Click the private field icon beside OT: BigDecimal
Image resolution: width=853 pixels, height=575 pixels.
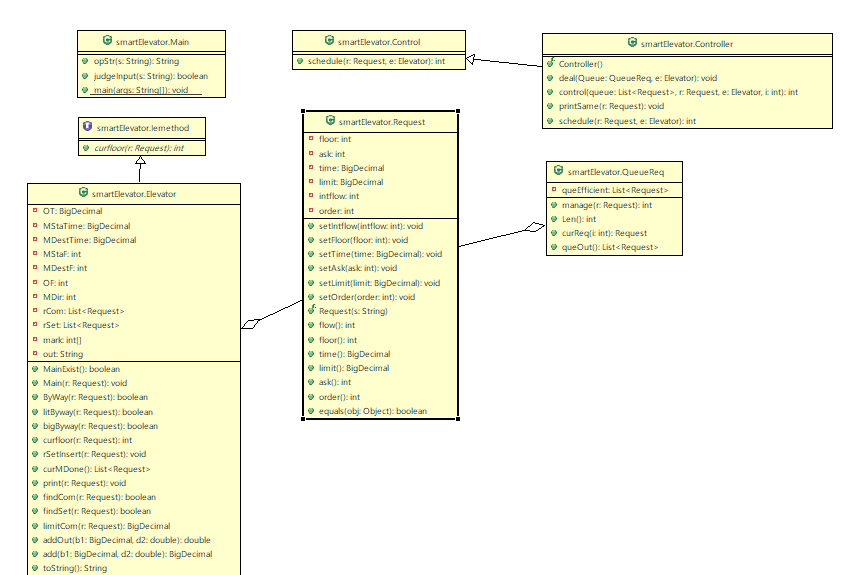click(35, 210)
